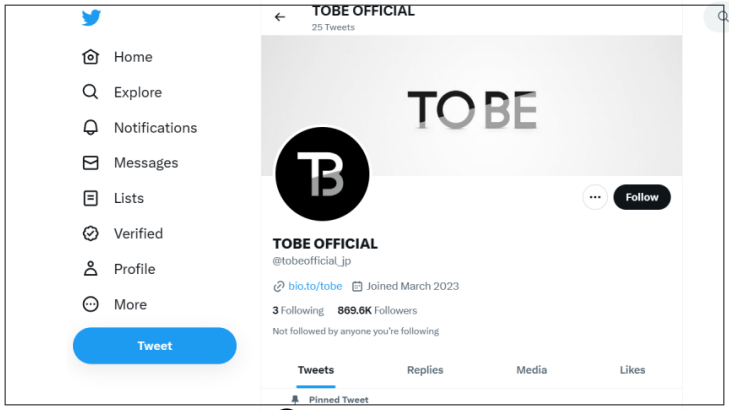Screen dimensions: 729x410
Task: Open Notifications via the bell icon
Action: [91, 127]
